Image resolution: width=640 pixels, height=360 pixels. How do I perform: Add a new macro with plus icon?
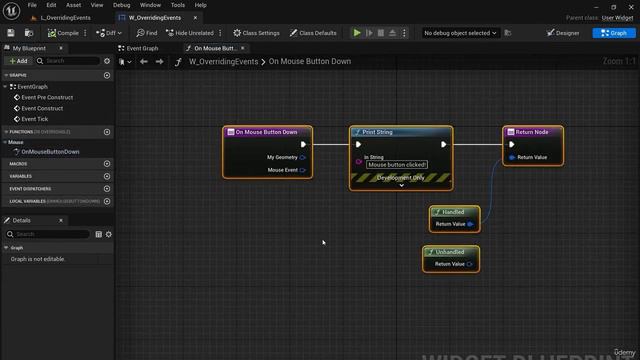[x=107, y=164]
